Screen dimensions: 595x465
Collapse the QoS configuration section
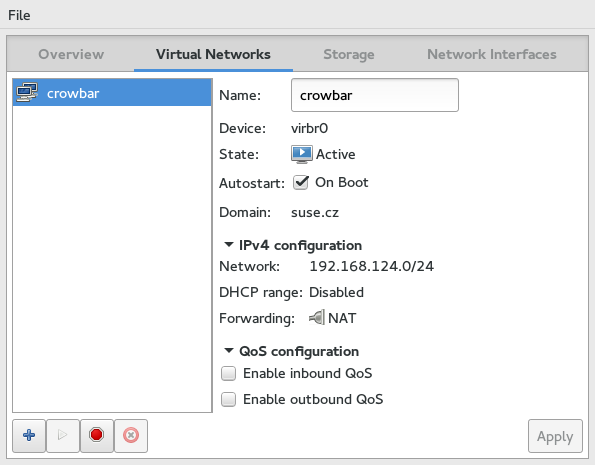tap(229, 351)
